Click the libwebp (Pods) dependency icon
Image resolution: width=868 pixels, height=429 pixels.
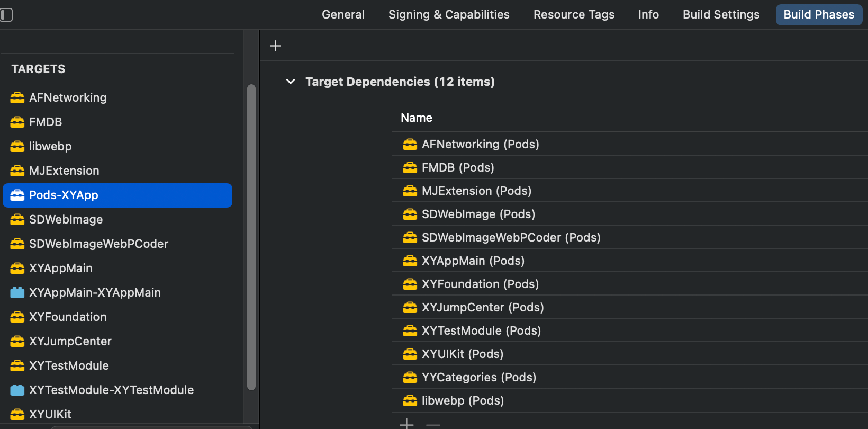410,401
